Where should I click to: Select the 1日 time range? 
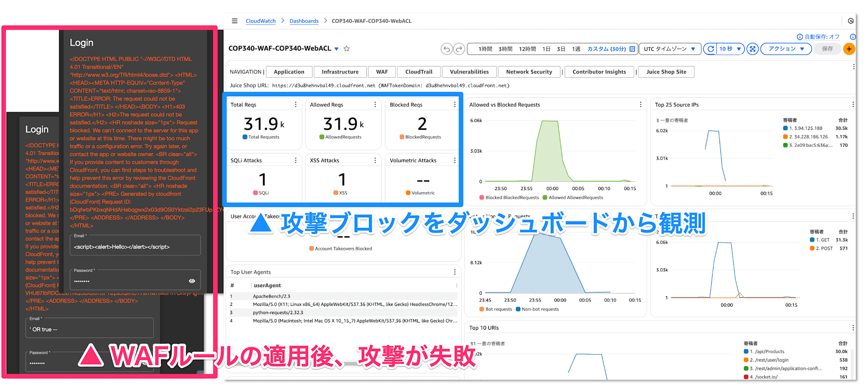click(546, 49)
